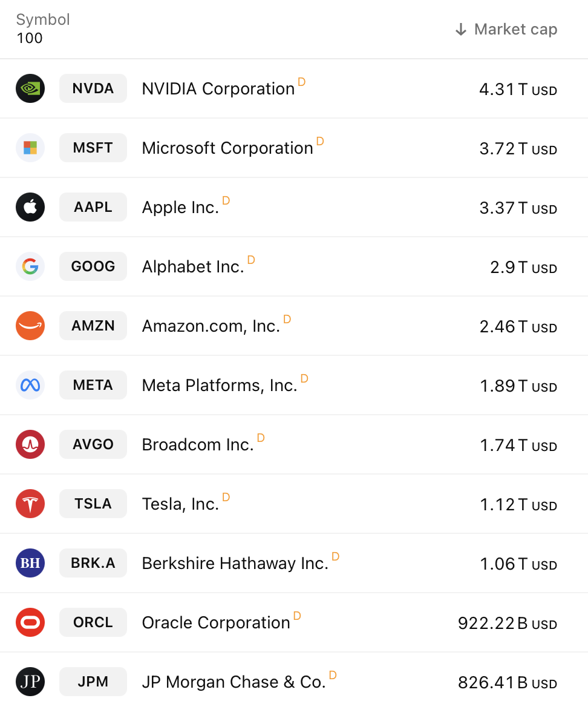Image resolution: width=588 pixels, height=701 pixels.
Task: Click the NVIDIA logo icon
Action: (x=30, y=88)
